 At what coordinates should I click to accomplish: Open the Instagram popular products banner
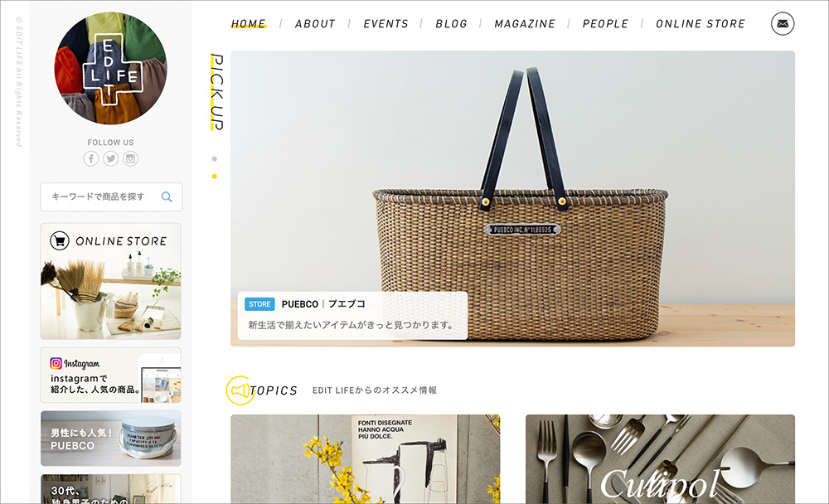click(x=111, y=375)
